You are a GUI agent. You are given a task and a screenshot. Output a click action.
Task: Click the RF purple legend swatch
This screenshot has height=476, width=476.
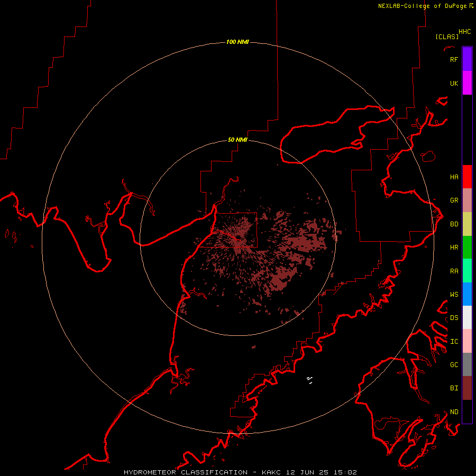tap(467, 59)
